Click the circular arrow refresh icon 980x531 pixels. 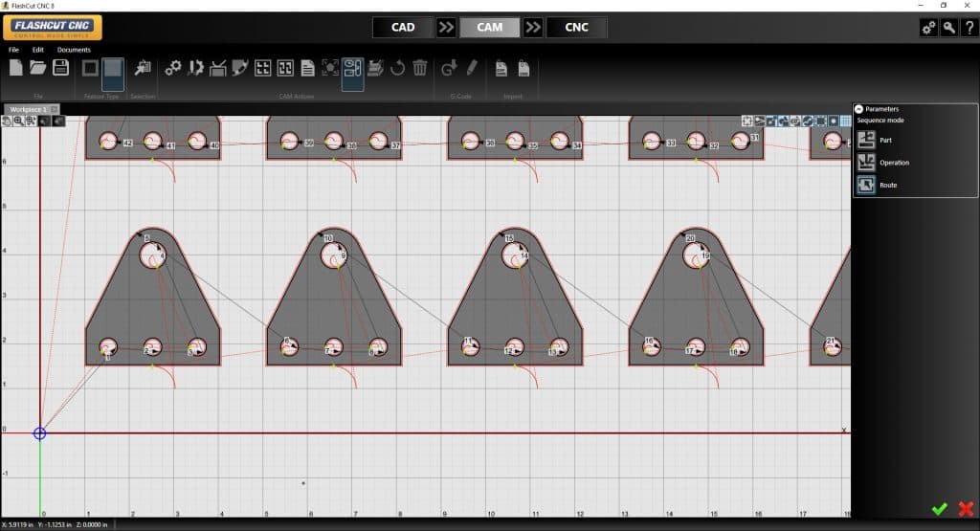click(397, 68)
